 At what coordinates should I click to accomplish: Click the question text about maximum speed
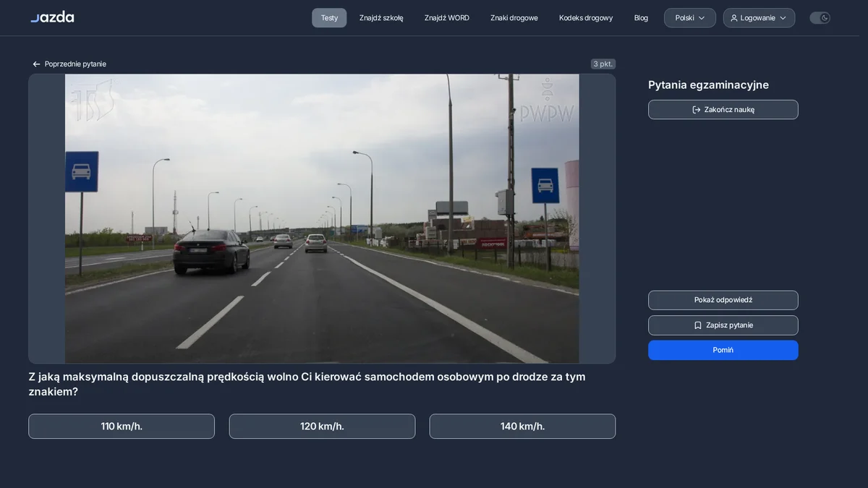pos(307,384)
